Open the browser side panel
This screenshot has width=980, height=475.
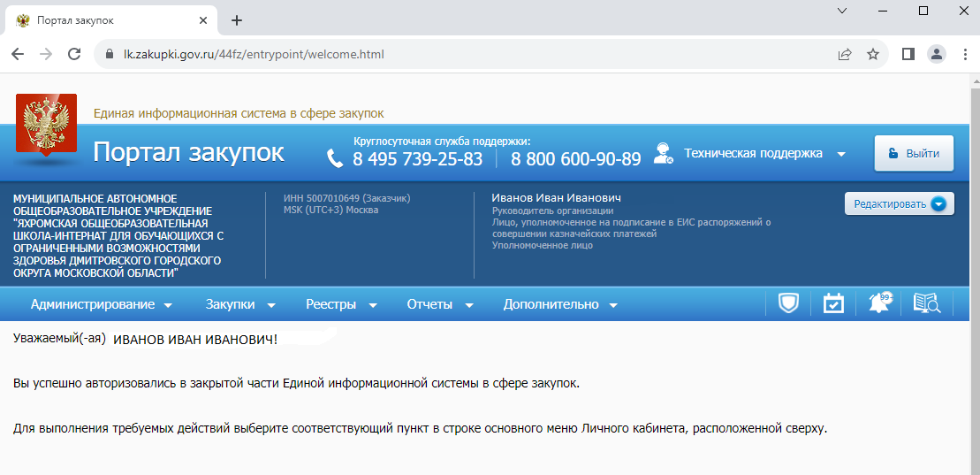908,54
